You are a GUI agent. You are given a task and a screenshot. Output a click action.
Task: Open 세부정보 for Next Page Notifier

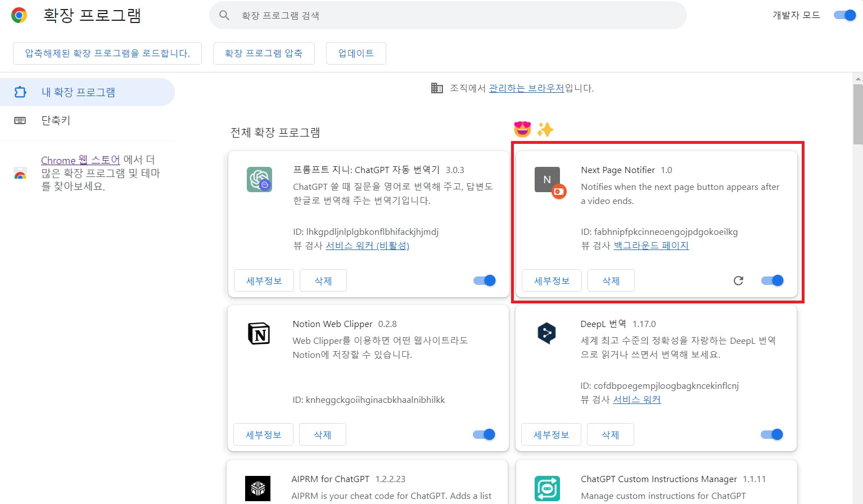coord(552,280)
